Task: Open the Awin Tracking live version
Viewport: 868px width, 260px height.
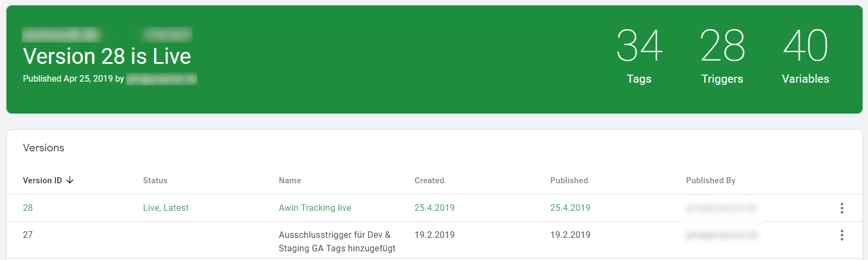Action: pyautogui.click(x=315, y=208)
